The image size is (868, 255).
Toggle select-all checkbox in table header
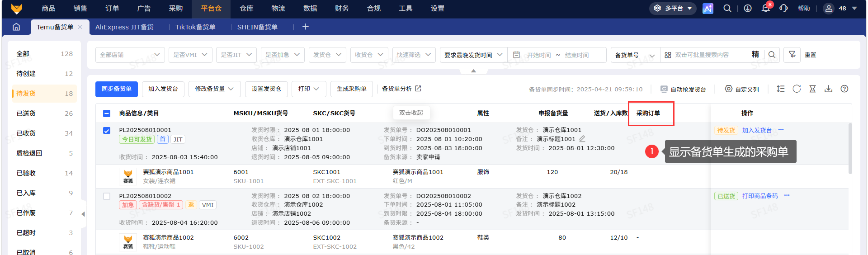107,113
